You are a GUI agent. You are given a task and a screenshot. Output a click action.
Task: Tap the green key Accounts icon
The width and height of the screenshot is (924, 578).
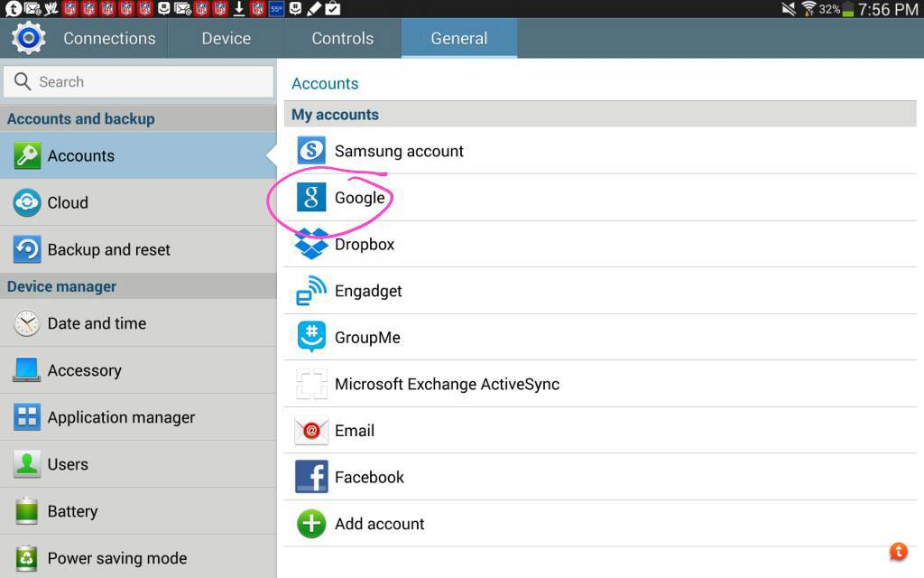point(27,155)
